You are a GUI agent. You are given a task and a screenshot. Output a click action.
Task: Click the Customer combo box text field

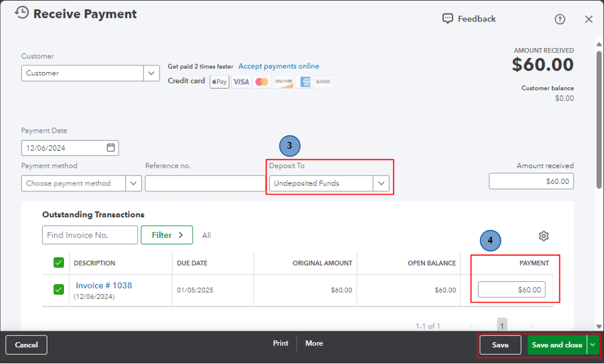pyautogui.click(x=83, y=73)
